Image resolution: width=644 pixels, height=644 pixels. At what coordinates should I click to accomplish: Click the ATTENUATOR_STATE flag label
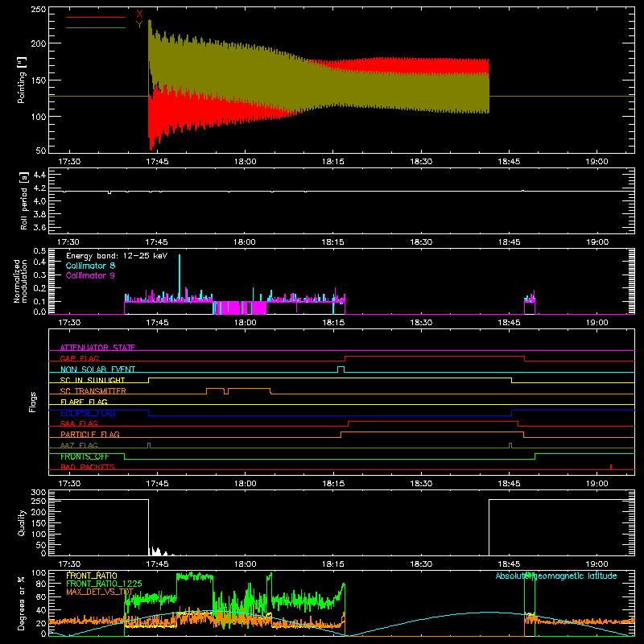point(97,348)
